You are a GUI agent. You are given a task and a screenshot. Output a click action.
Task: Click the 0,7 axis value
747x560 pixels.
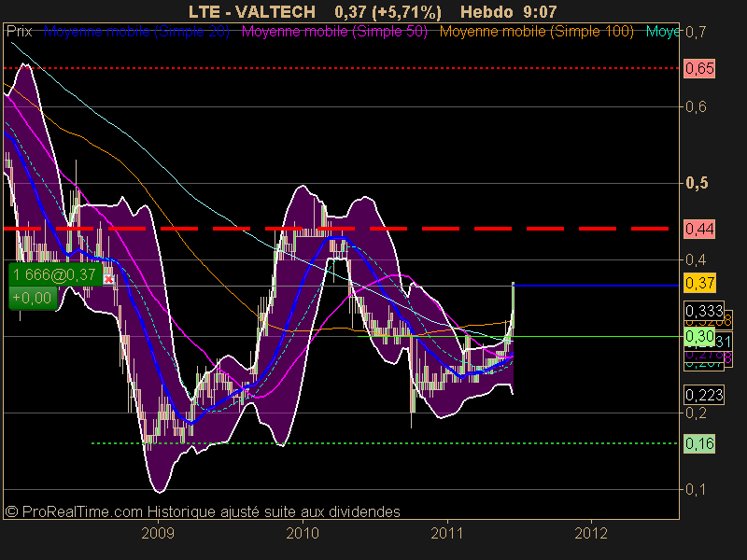tap(696, 32)
